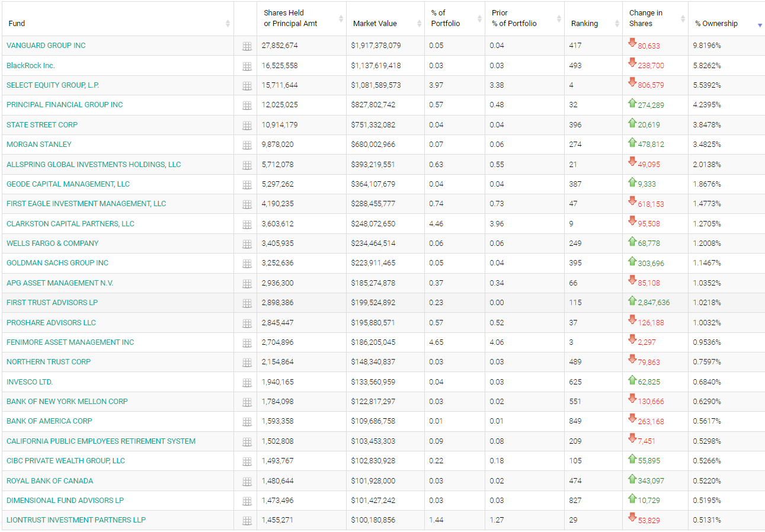Click shares held value 1,480,644
The width and height of the screenshot is (765, 532).
pyautogui.click(x=277, y=481)
